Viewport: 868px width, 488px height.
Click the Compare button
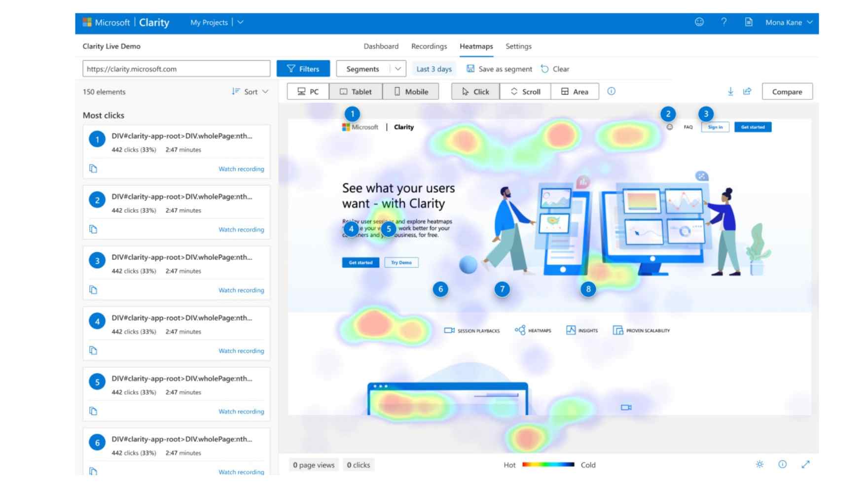(x=787, y=92)
